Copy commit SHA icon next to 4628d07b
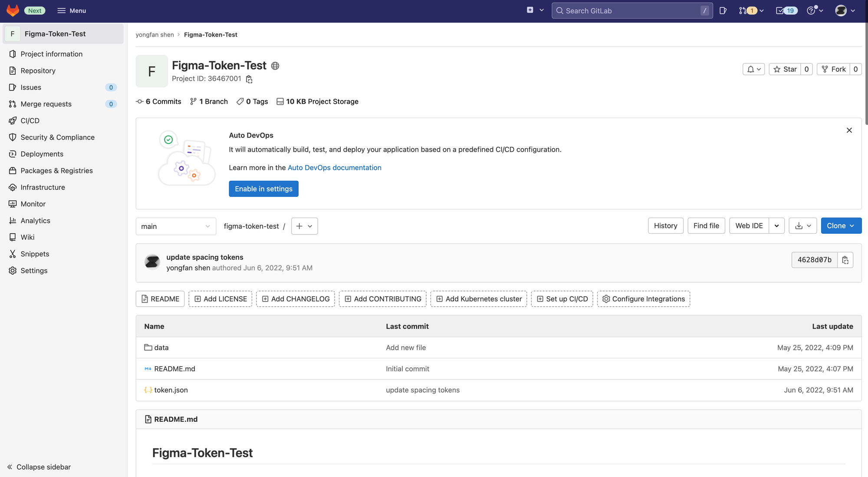Screen dimensions: 868x477 (845, 260)
